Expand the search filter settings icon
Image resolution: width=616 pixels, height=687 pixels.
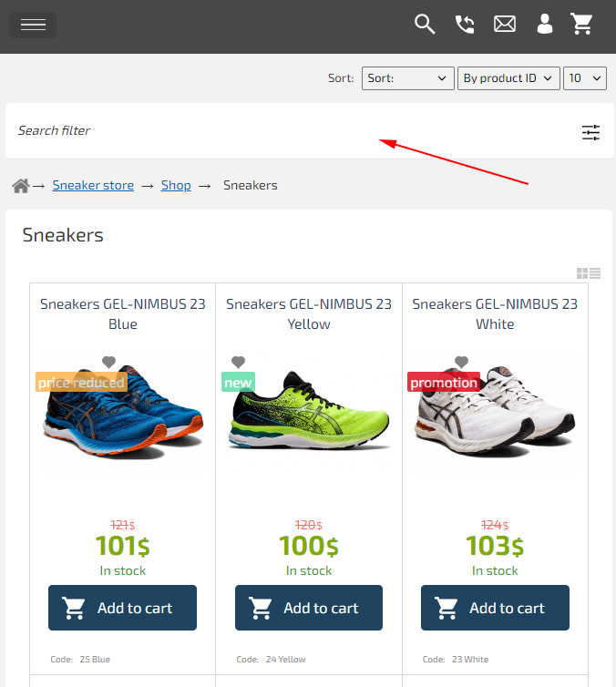click(591, 132)
